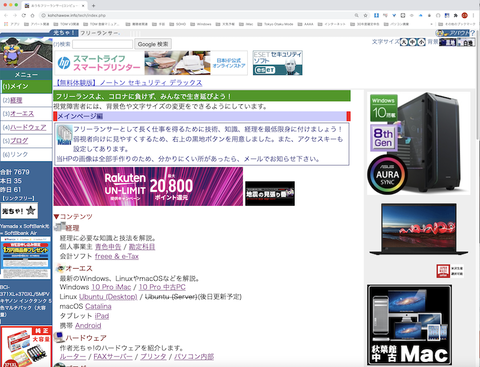Open the HP スマートプリンター banner ad
Image resolution: width=480 pixels, height=367 pixels.
pos(151,63)
